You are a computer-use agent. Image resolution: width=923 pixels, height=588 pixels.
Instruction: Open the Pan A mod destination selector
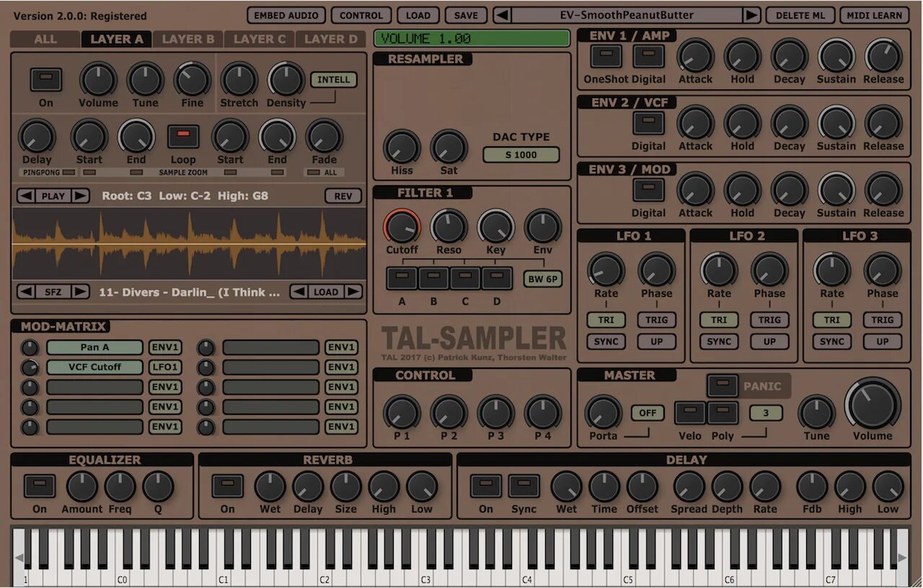[x=94, y=347]
